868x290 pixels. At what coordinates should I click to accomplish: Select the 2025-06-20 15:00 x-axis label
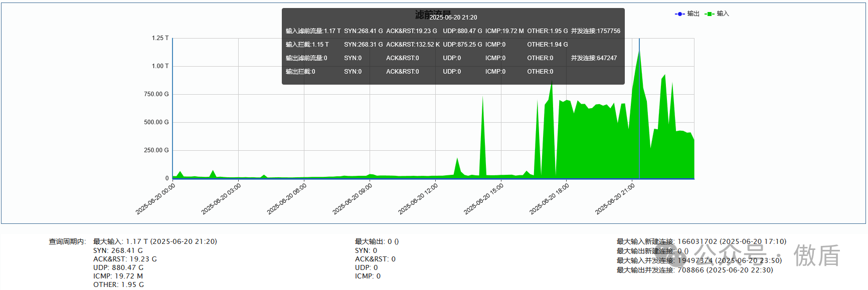pos(484,199)
